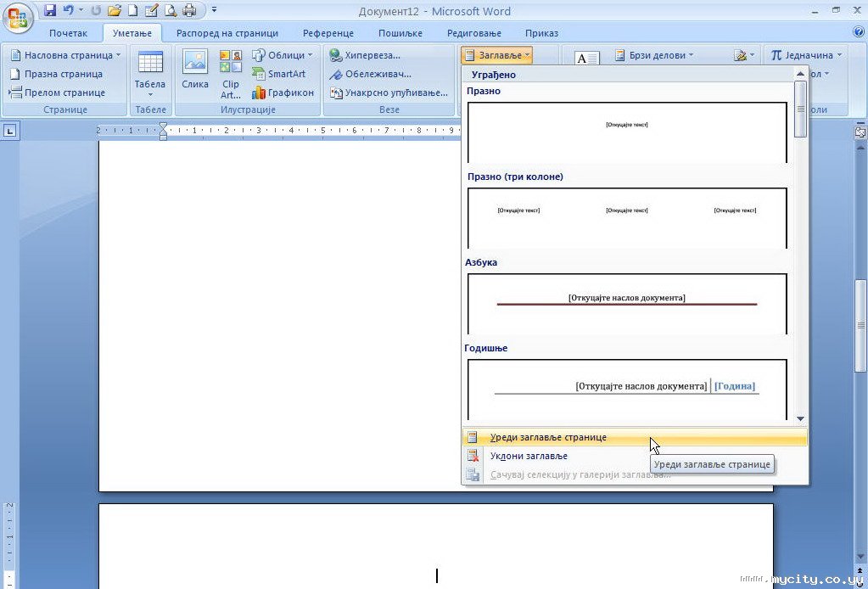Go to the Референце tab
The width and height of the screenshot is (868, 589).
pos(328,33)
